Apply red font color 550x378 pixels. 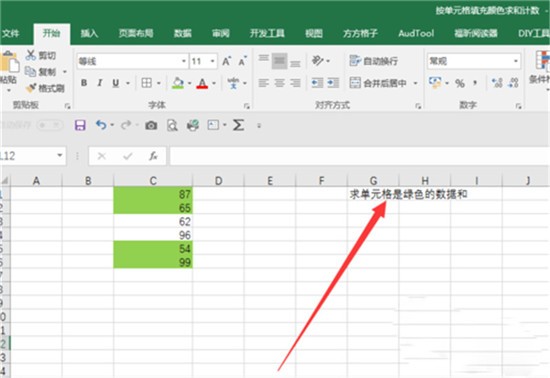coord(202,83)
